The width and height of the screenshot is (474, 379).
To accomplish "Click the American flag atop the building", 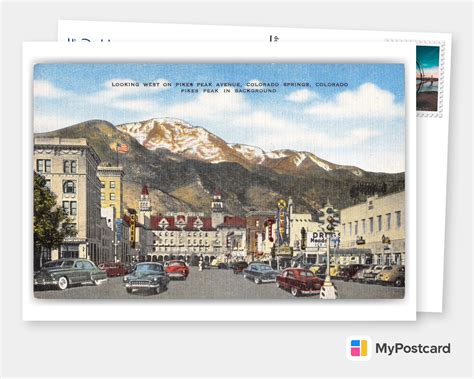I will click(122, 148).
